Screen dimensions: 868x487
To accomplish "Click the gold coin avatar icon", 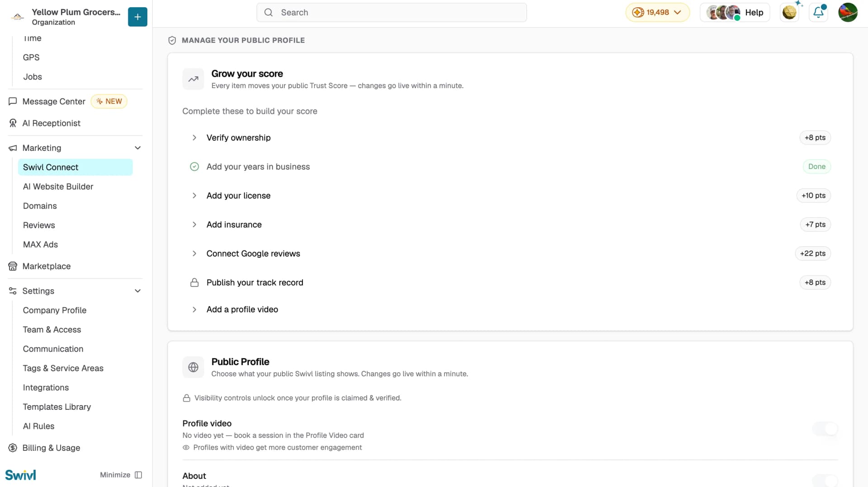I will tap(789, 12).
